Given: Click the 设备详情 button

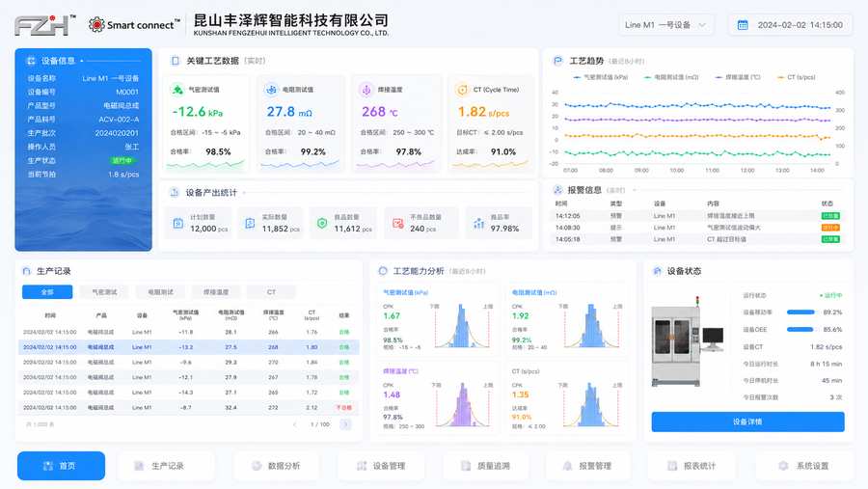Looking at the screenshot, I should (747, 421).
